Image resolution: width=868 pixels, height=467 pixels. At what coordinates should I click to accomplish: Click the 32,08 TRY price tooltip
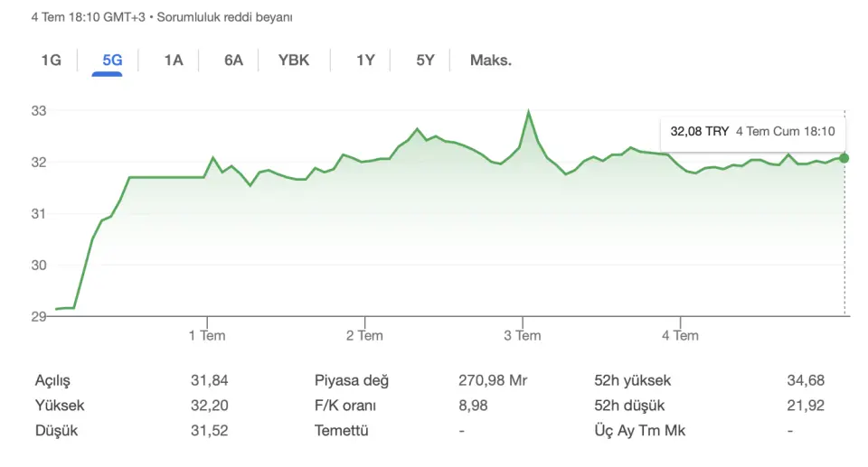point(752,132)
